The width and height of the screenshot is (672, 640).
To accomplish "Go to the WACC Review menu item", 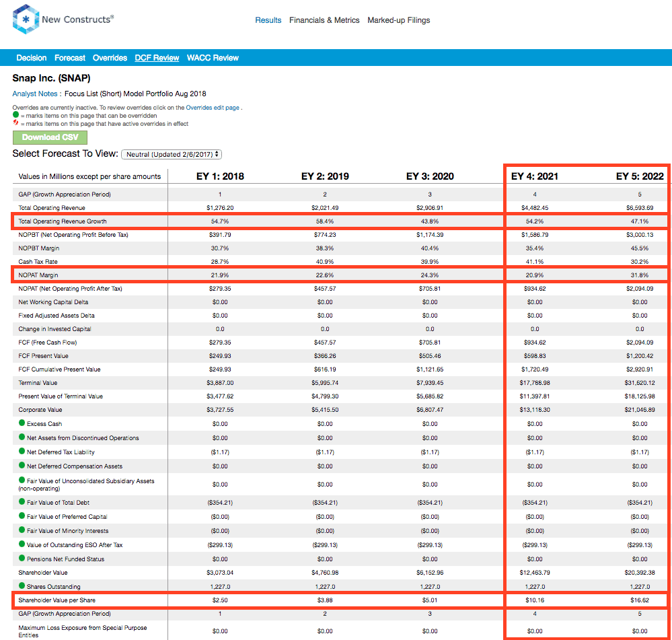I will (x=213, y=58).
